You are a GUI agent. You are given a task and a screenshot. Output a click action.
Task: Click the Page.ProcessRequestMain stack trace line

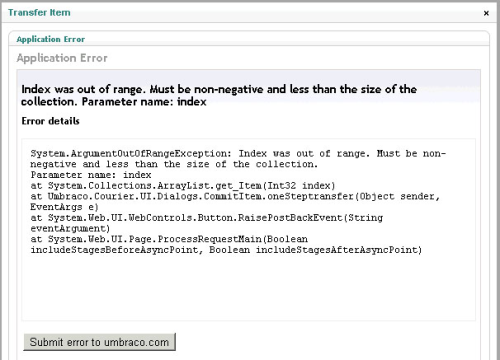(169, 239)
